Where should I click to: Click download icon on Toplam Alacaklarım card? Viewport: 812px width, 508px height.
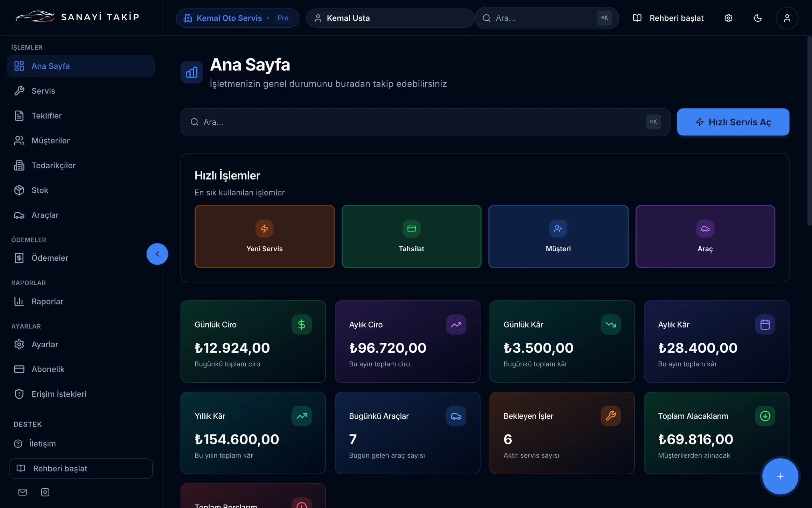(x=765, y=416)
